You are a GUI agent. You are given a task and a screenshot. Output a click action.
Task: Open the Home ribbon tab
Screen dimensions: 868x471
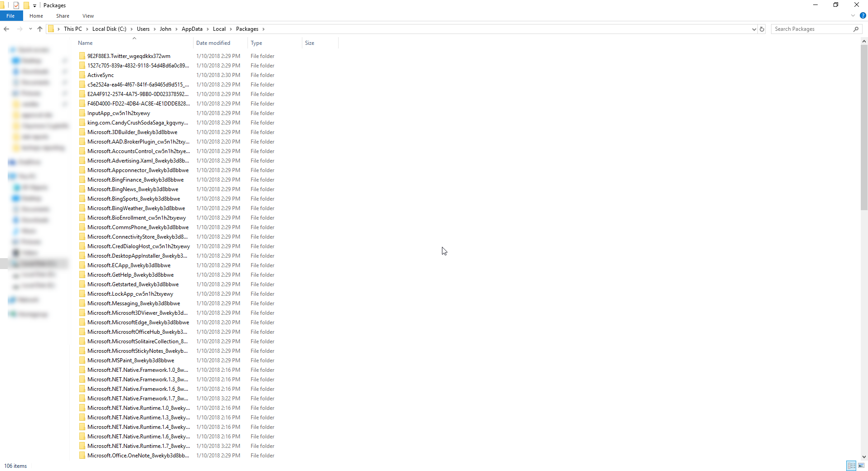(x=36, y=16)
